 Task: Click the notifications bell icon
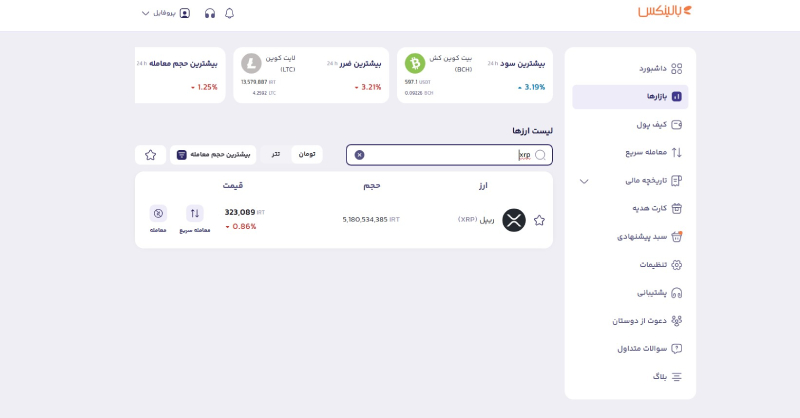(x=230, y=13)
